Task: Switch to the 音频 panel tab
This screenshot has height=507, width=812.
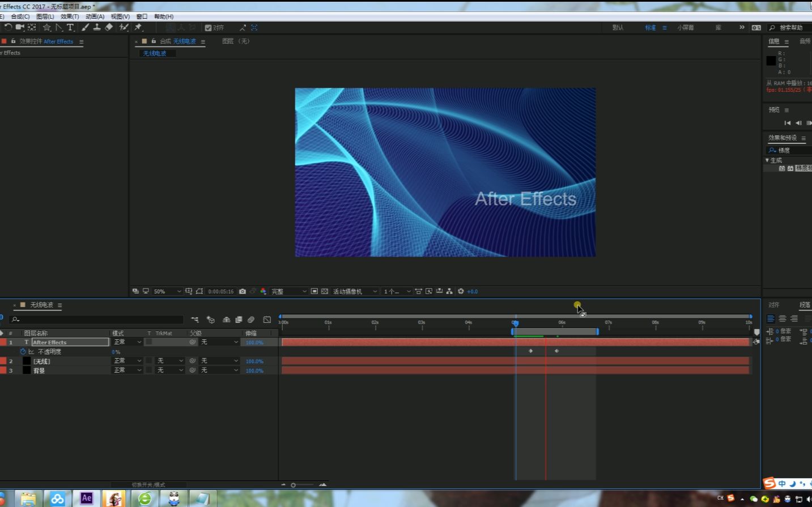Action: (805, 41)
